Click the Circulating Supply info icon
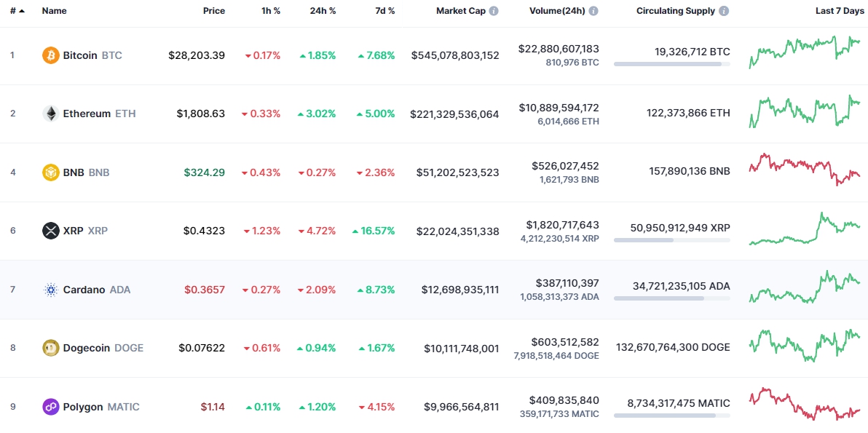This screenshot has height=433, width=868. coord(724,11)
